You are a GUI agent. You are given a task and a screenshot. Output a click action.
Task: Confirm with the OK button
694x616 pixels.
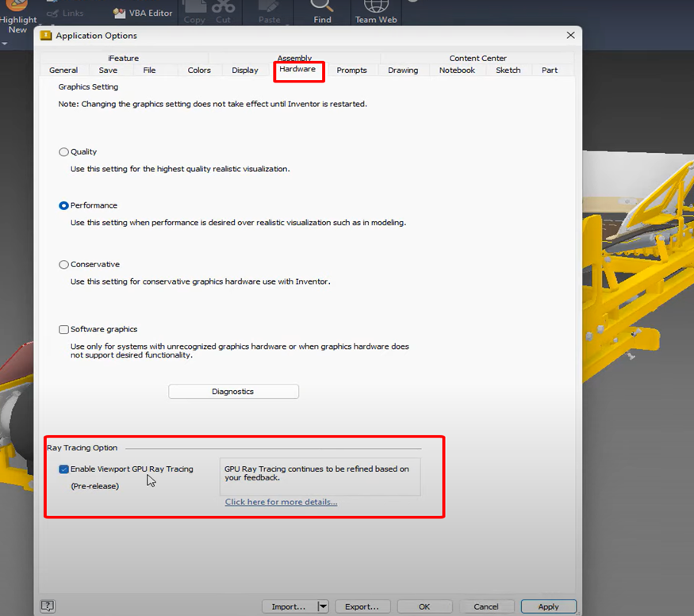tap(424, 606)
